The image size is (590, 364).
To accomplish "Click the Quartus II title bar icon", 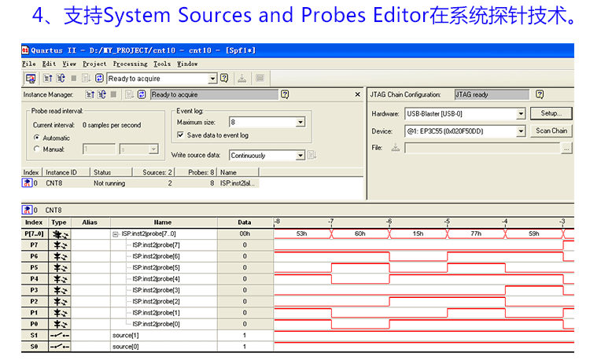I will point(25,50).
